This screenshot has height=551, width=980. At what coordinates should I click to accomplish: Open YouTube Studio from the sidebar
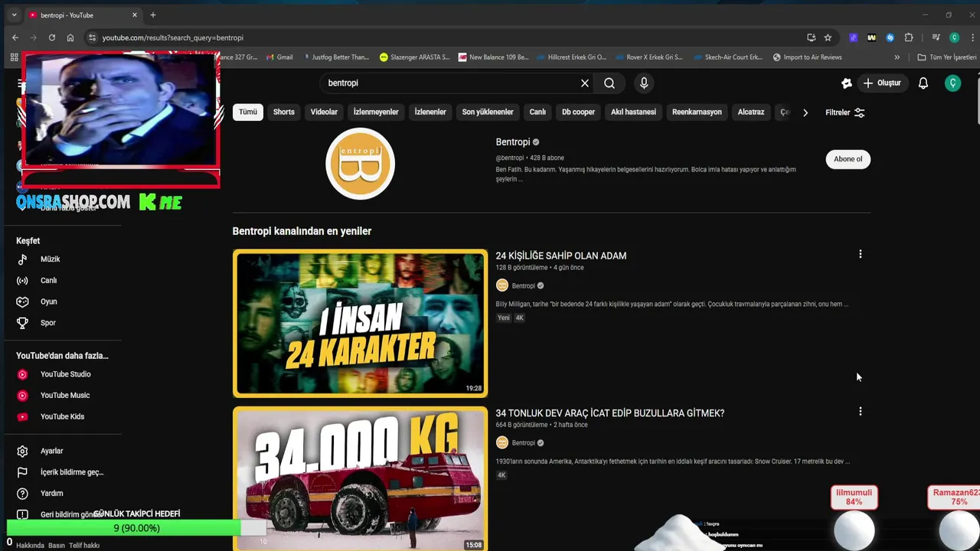61,374
